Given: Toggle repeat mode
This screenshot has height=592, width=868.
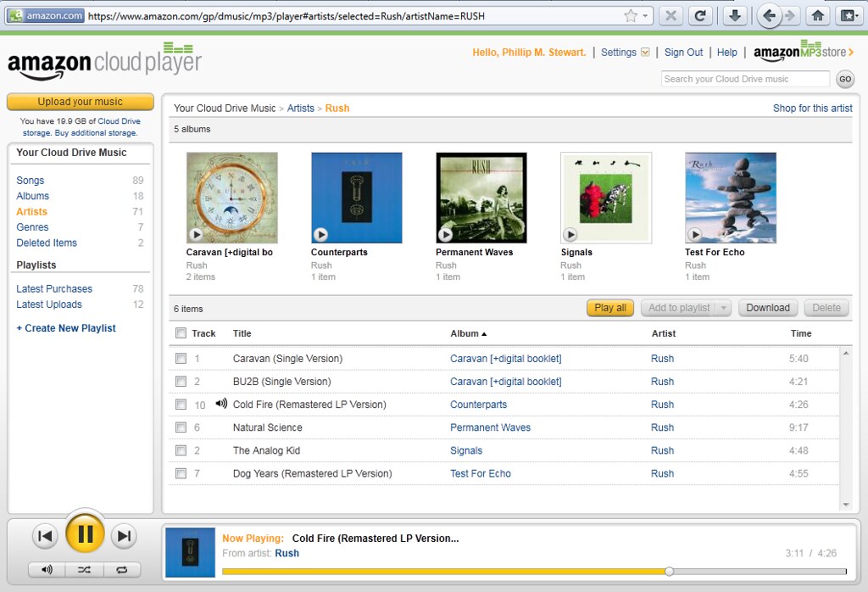Looking at the screenshot, I should [122, 569].
